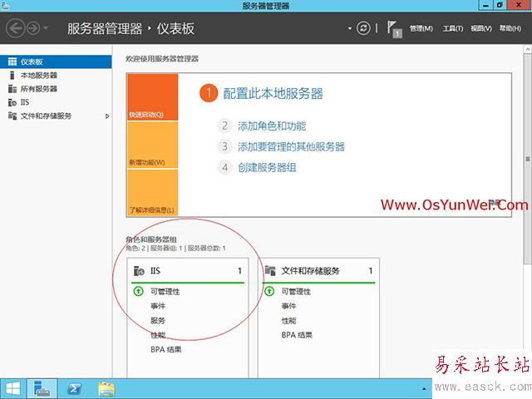Image resolution: width=532 pixels, height=399 pixels.
Task: Open the Windows Start button
Action: 13,389
